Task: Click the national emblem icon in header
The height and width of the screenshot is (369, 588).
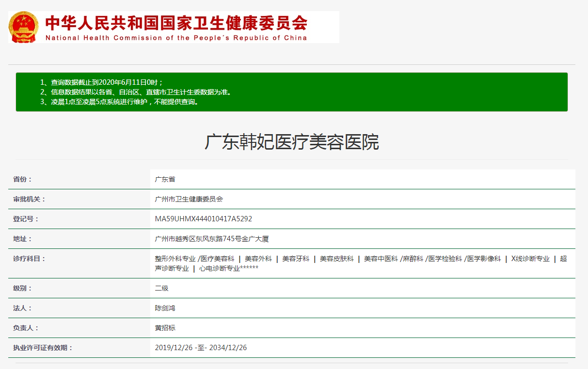Action: [x=24, y=27]
